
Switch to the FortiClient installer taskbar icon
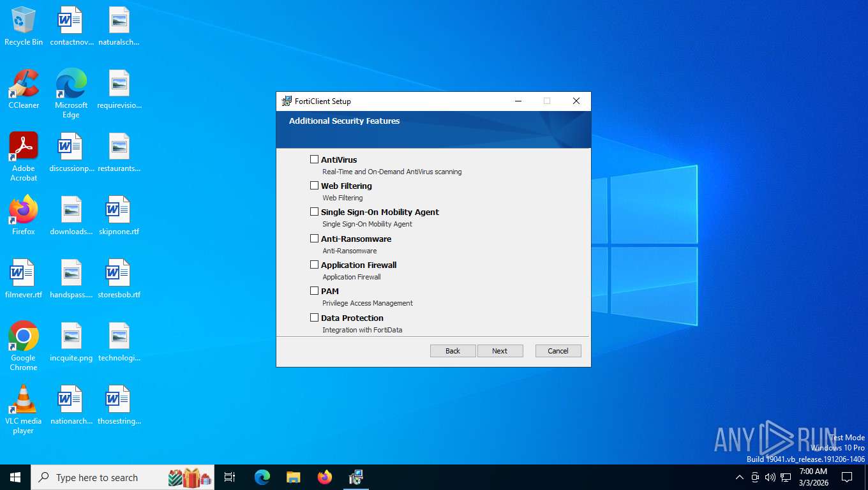coord(355,477)
